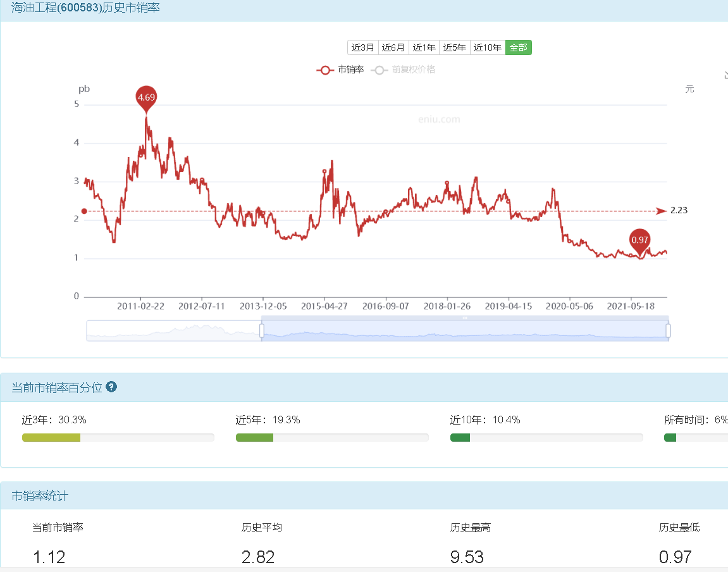The width and height of the screenshot is (728, 572).
Task: Click the chart download icon at right edge
Action: point(725,75)
